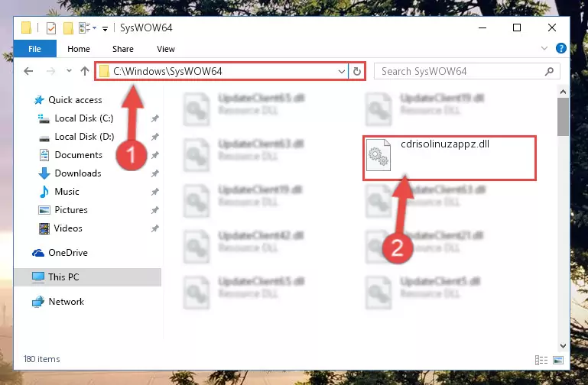Viewport: 588px width, 385px height.
Task: Open the File menu
Action: point(35,49)
